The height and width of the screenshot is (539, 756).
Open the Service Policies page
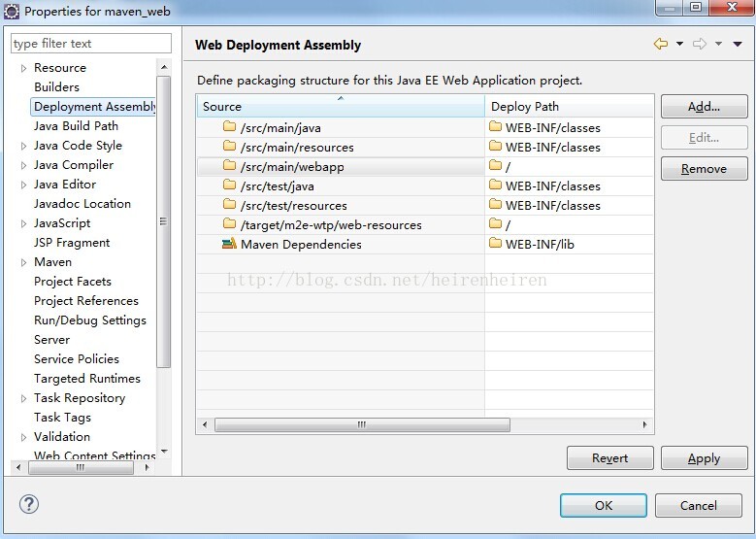coord(76,359)
